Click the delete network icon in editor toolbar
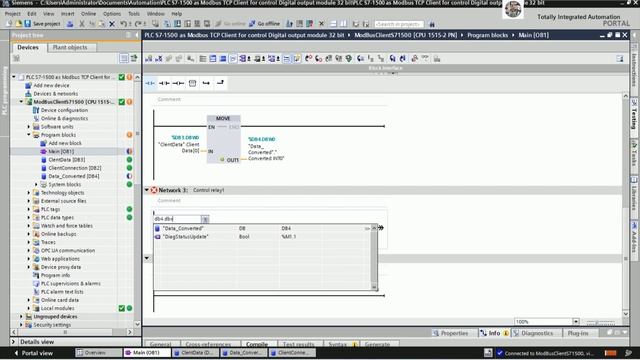 click(159, 59)
